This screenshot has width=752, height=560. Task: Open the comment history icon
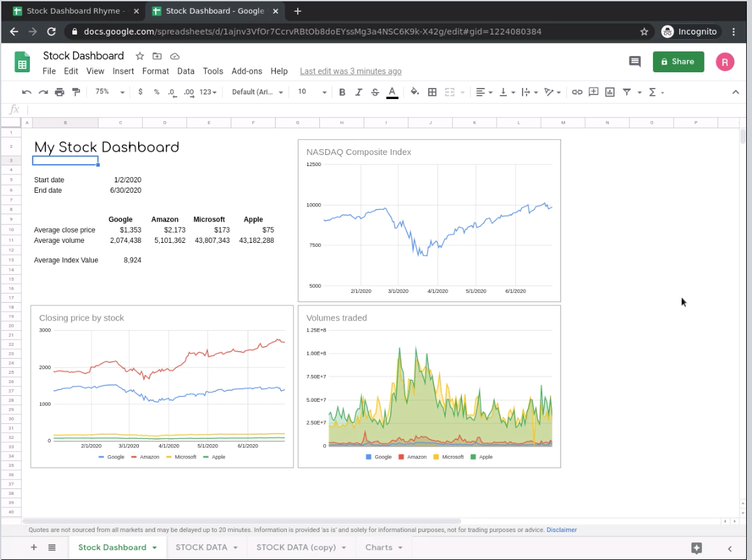point(634,61)
